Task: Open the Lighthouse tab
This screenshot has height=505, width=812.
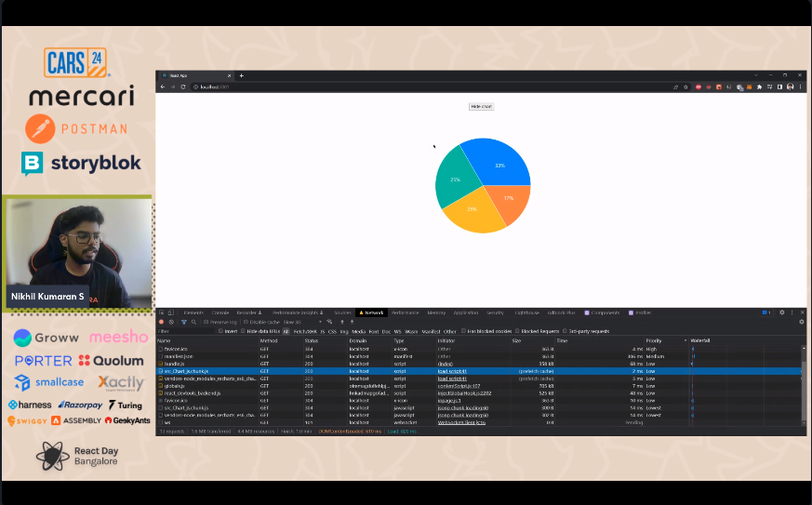Action: pyautogui.click(x=527, y=312)
